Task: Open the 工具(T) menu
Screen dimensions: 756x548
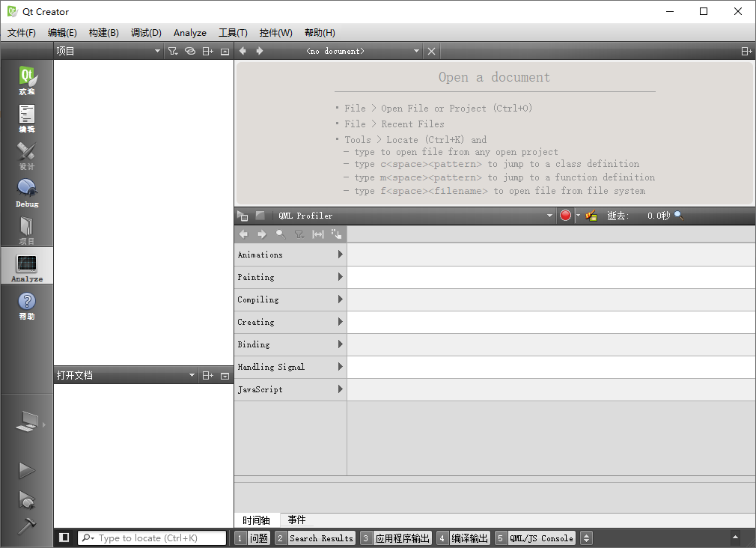Action: [233, 32]
